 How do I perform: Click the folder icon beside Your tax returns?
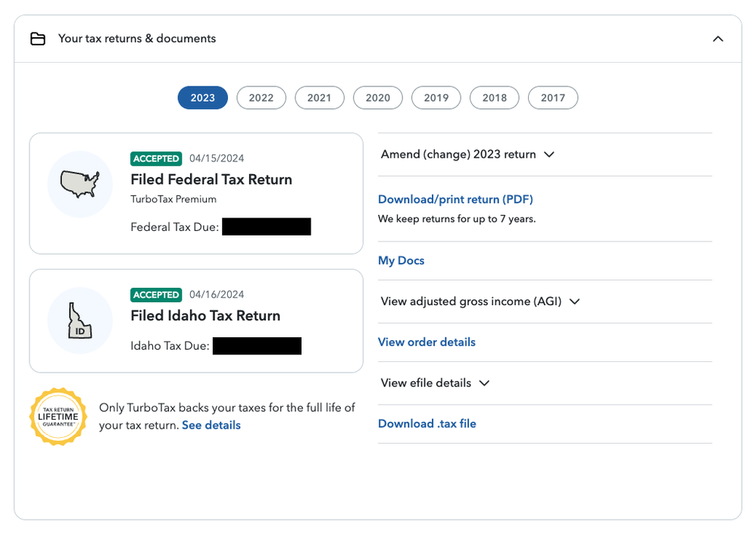coord(38,38)
